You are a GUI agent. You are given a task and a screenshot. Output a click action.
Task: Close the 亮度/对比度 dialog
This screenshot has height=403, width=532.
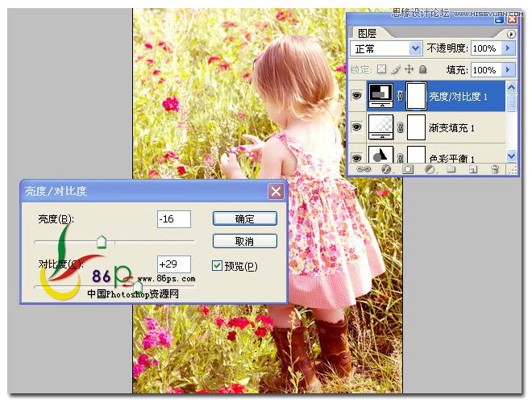click(276, 192)
